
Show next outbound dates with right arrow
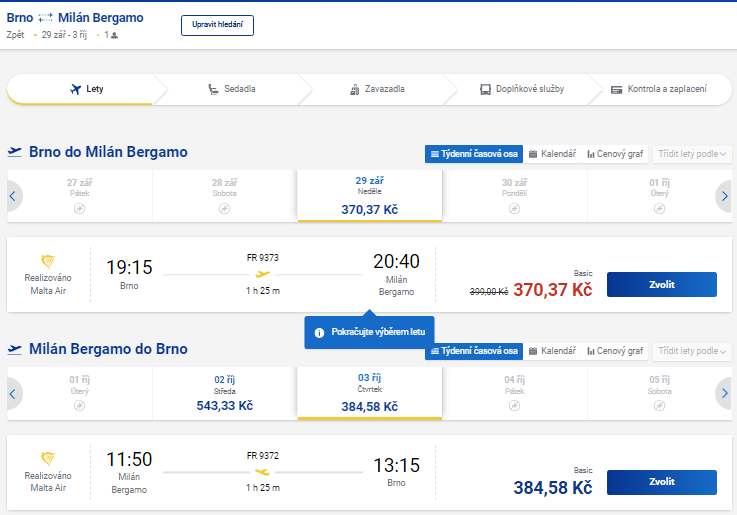pyautogui.click(x=724, y=196)
